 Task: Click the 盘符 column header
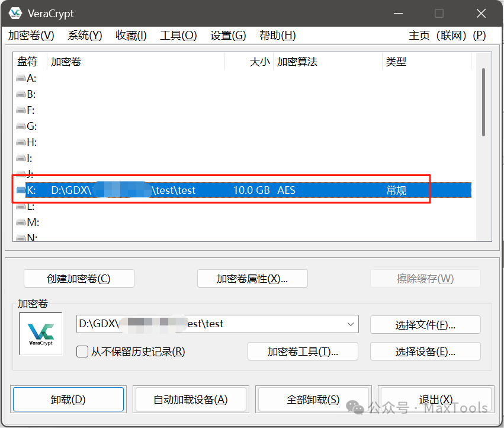(x=30, y=62)
